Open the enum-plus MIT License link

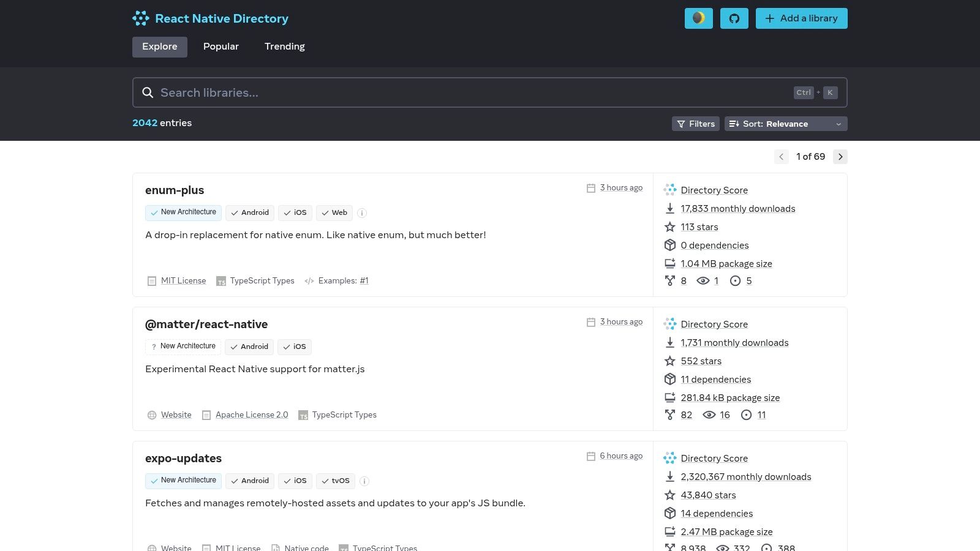(183, 281)
